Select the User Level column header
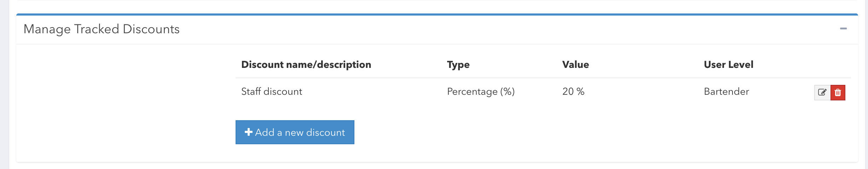This screenshot has height=169, width=868. [728, 65]
